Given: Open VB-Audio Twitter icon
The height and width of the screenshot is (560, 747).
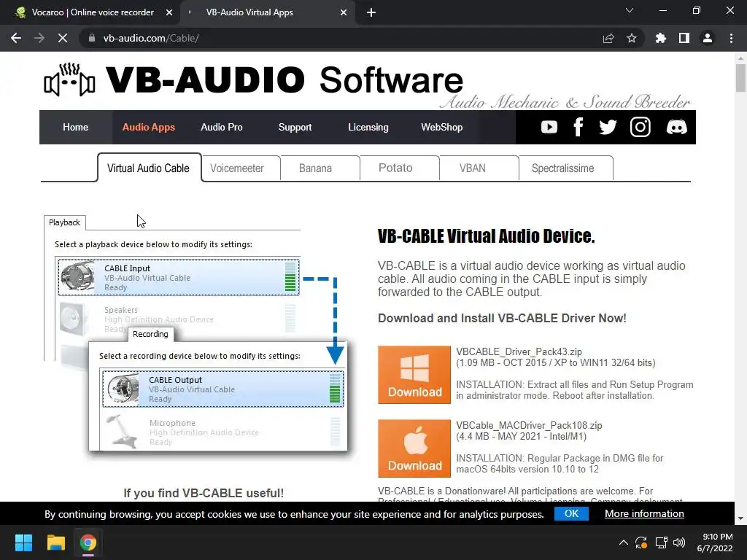Looking at the screenshot, I should (608, 127).
